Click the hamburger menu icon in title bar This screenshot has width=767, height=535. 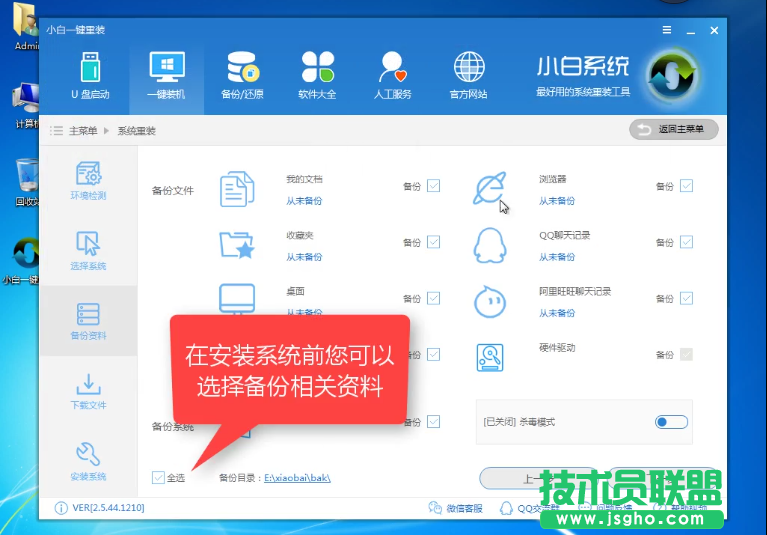(x=667, y=30)
